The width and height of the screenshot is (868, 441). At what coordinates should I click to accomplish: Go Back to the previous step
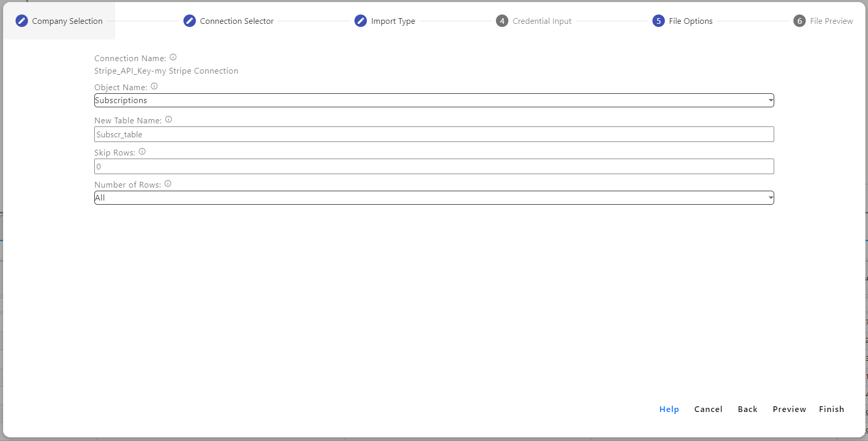pyautogui.click(x=747, y=409)
